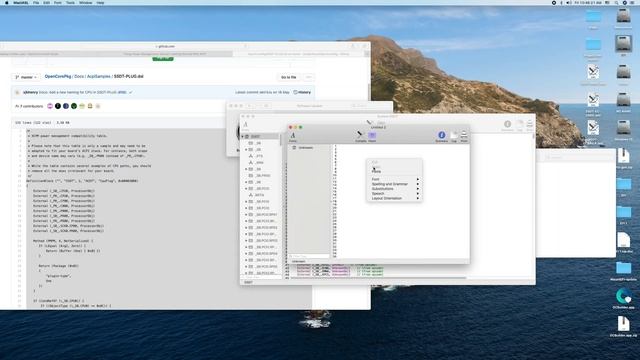Viewport: 640px width, 360px height.
Task: Open Fonts in the background DSDT window
Action: pos(246,125)
